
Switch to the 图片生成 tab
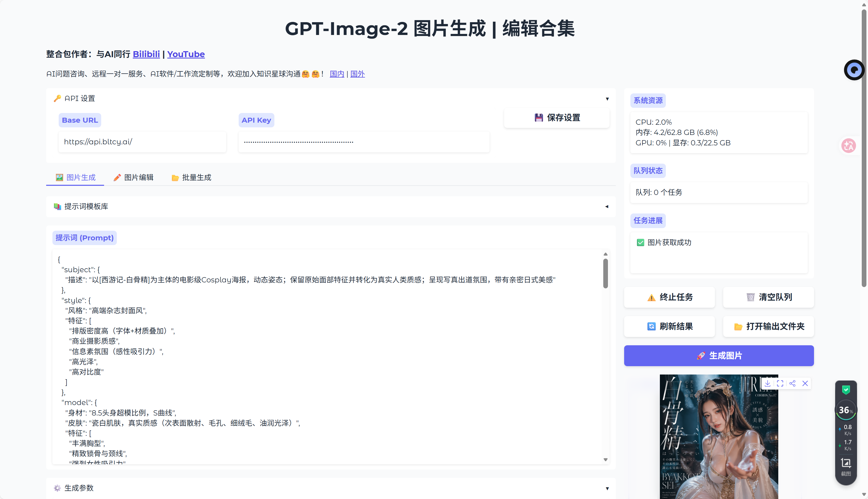(75, 177)
